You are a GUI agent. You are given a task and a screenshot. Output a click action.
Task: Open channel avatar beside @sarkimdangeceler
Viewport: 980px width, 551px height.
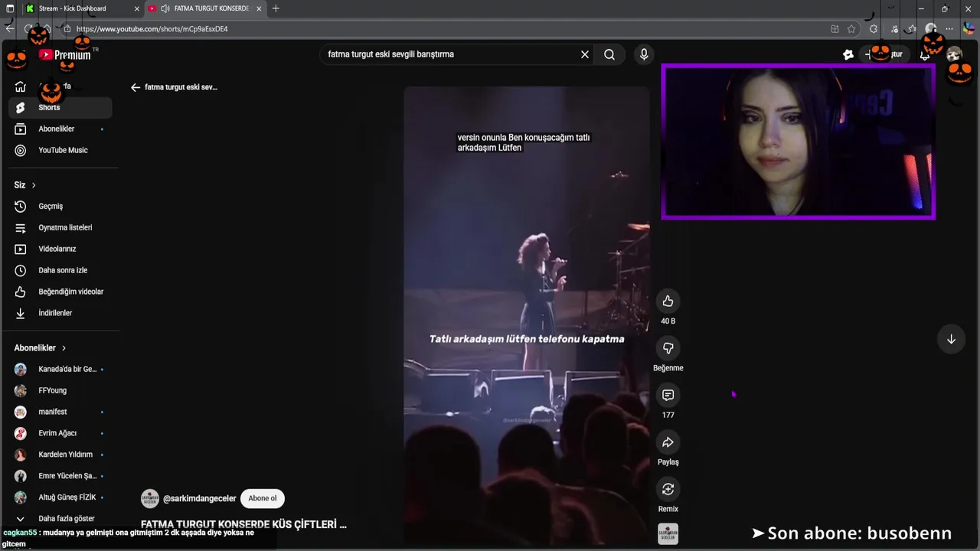tap(150, 498)
